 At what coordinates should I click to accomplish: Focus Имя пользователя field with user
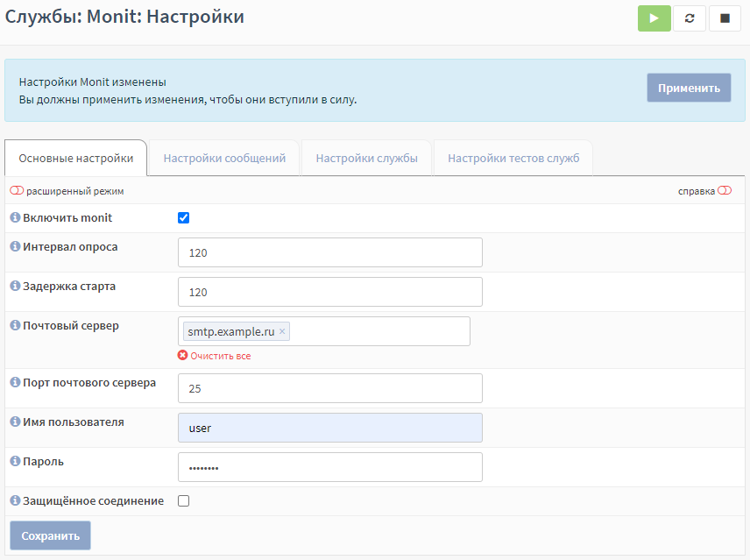tap(330, 428)
